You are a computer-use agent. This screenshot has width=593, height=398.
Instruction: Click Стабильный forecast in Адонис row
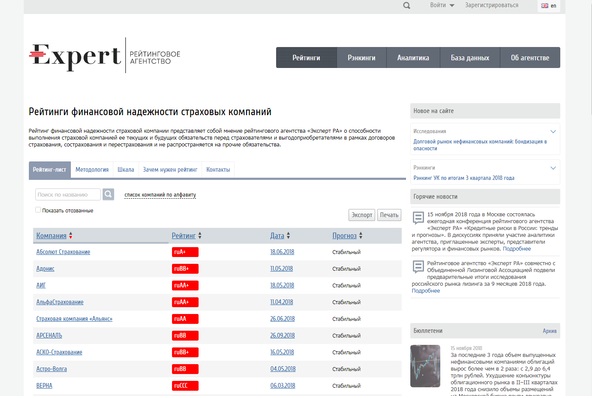[x=346, y=269]
